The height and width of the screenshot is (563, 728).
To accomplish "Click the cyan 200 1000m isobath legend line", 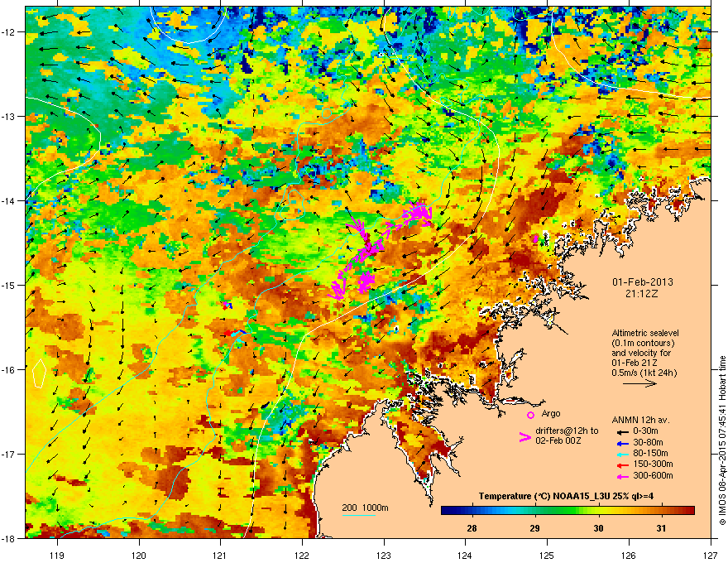I will click(359, 515).
